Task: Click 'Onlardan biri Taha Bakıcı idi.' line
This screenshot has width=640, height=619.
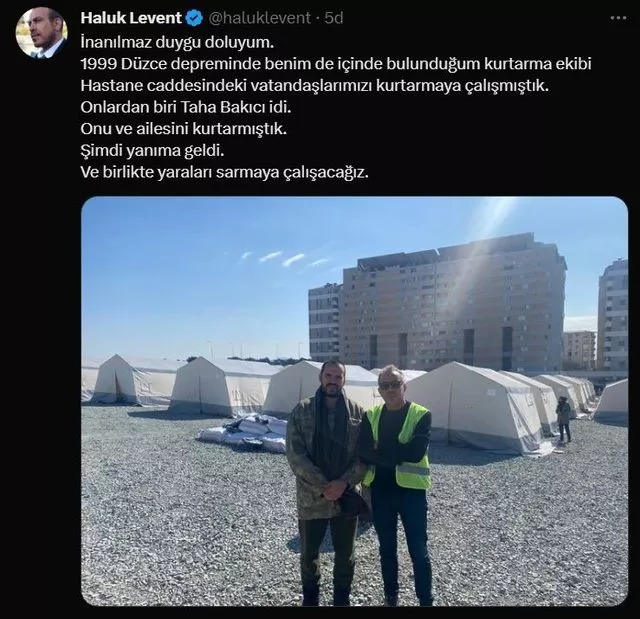Action: pyautogui.click(x=186, y=107)
